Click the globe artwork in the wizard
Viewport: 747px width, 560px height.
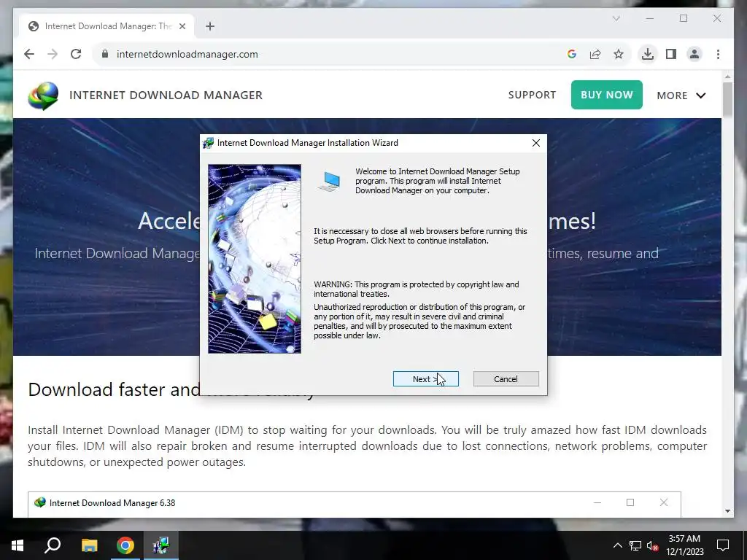[255, 259]
